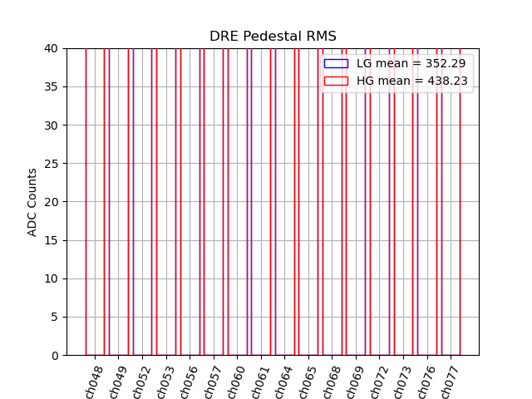
Task: Select the ch053 x-axis tick label
Action: point(165,382)
